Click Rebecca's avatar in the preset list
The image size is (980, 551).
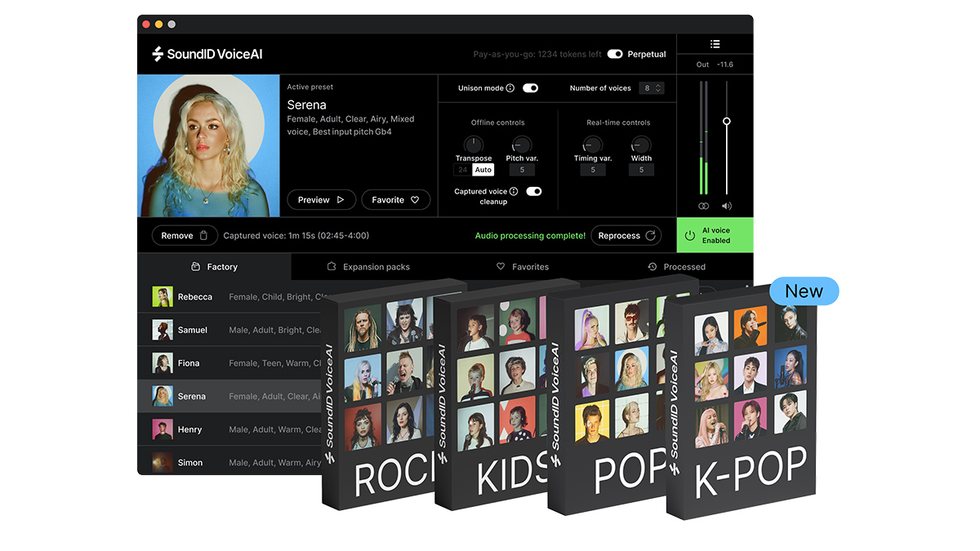(x=163, y=297)
